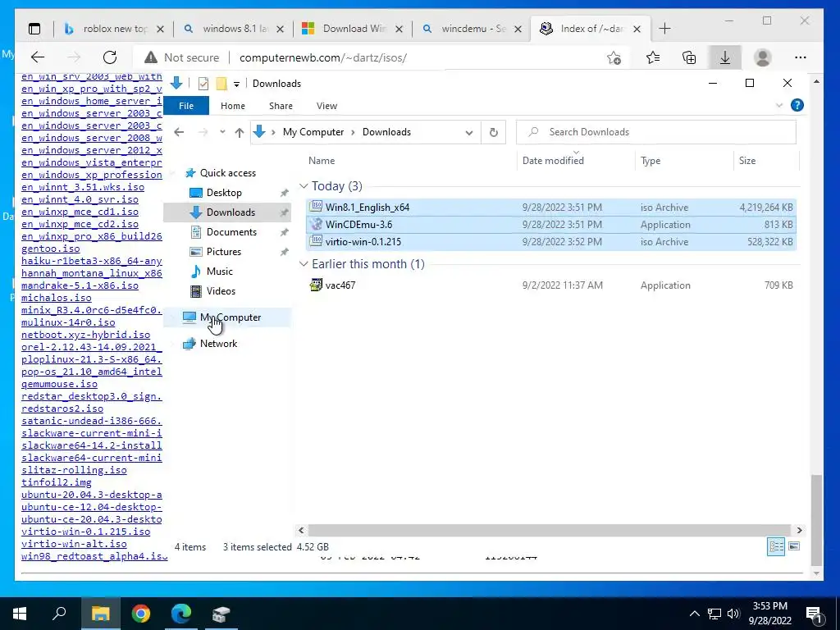Open Explorer recent locations dropdown
840x630 pixels.
click(x=222, y=132)
